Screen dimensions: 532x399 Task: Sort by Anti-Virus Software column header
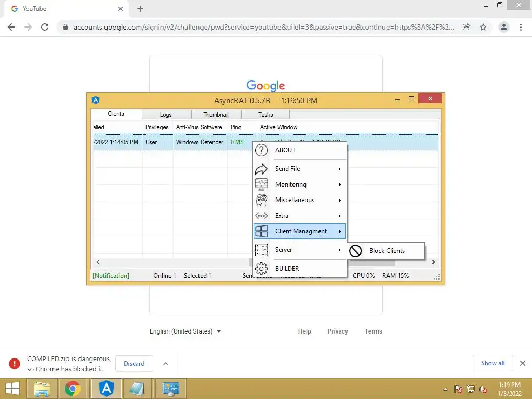coord(199,127)
